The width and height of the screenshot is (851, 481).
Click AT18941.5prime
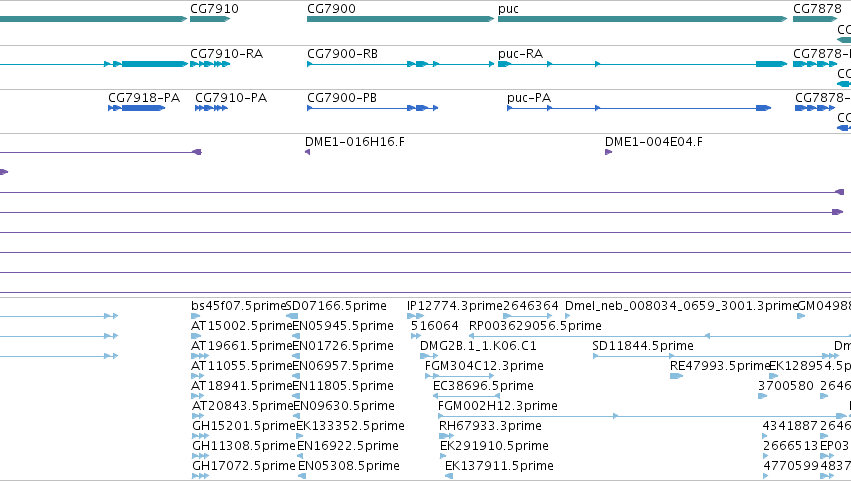pos(242,386)
